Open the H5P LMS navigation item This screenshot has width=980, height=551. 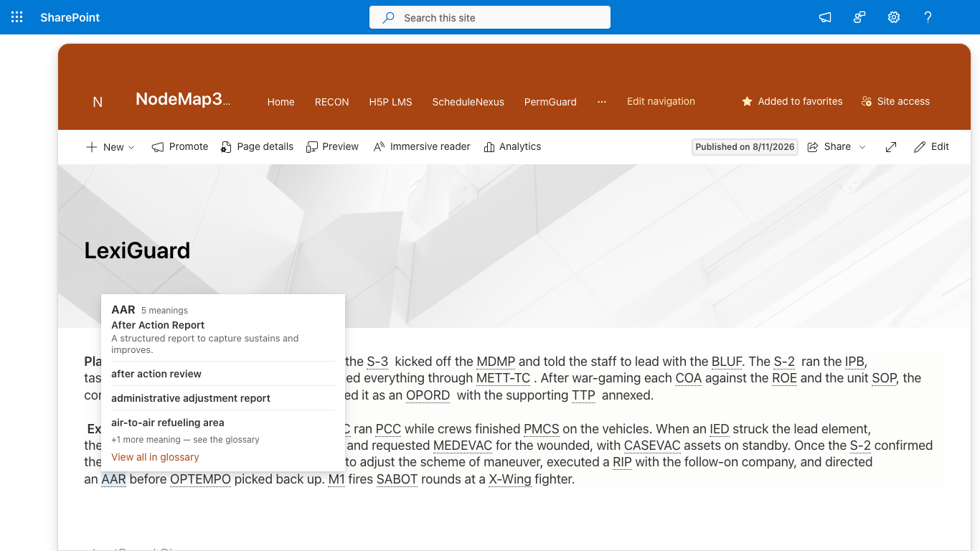click(391, 102)
